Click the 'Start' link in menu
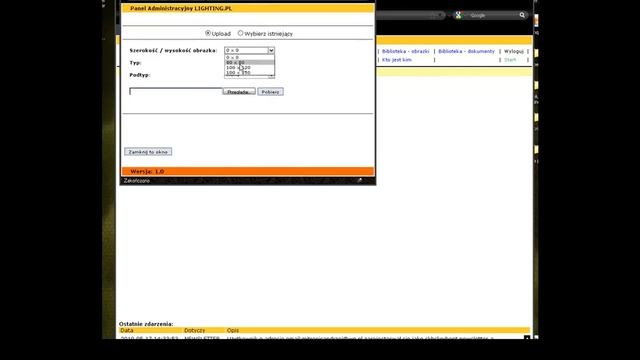 510,60
